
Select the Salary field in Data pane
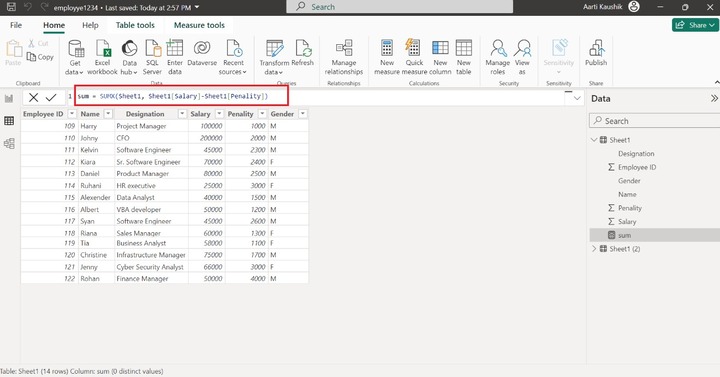click(x=627, y=221)
